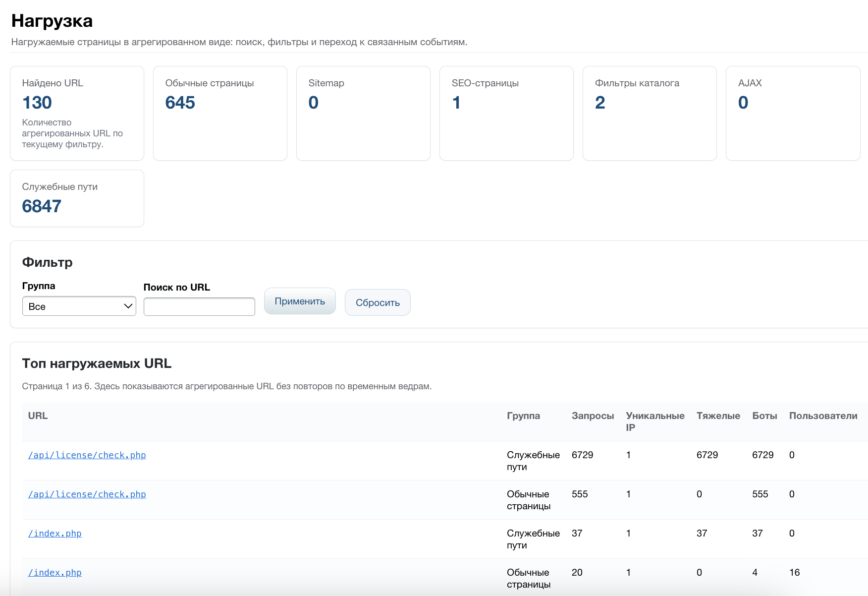Image resolution: width=868 pixels, height=596 pixels.
Task: Click the Сбросить button
Action: 378,302
